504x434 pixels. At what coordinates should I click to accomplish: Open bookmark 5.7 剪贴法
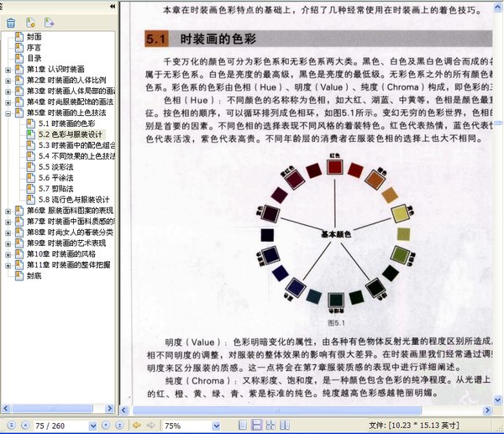coord(56,189)
